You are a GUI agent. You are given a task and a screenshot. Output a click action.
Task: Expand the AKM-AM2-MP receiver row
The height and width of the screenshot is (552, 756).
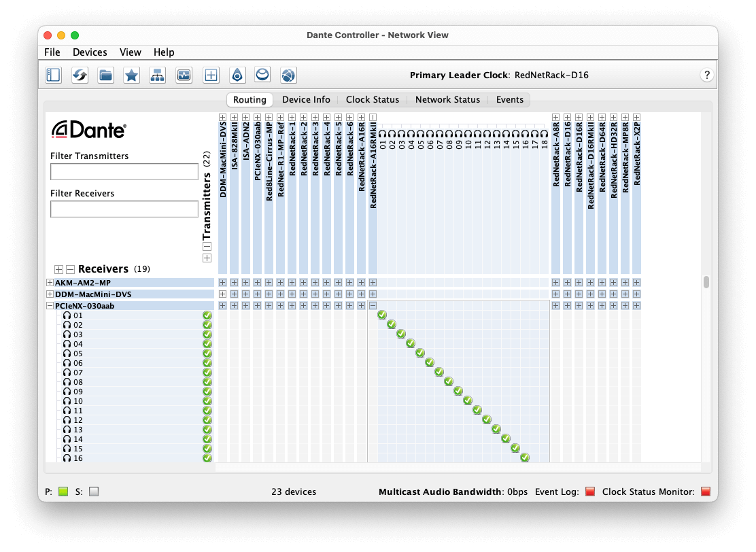tap(50, 283)
